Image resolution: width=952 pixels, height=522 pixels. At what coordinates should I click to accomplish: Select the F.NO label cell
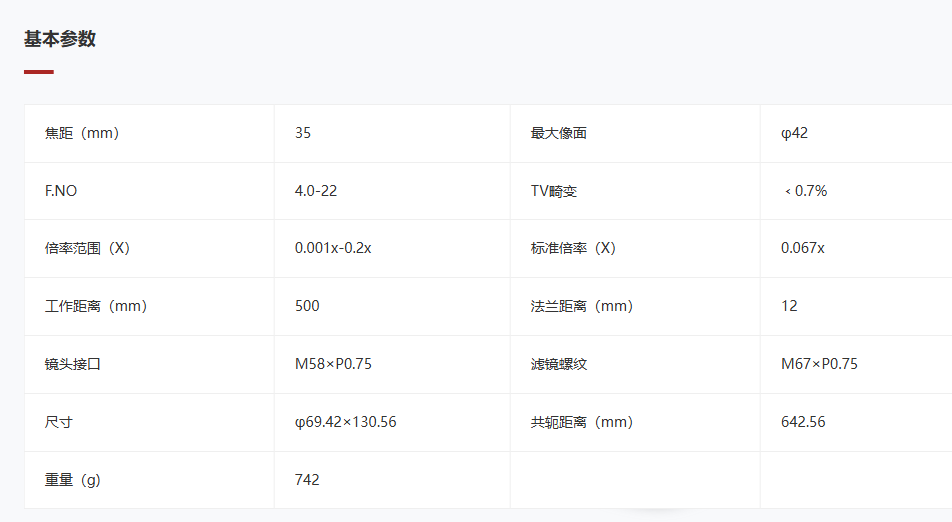click(149, 191)
